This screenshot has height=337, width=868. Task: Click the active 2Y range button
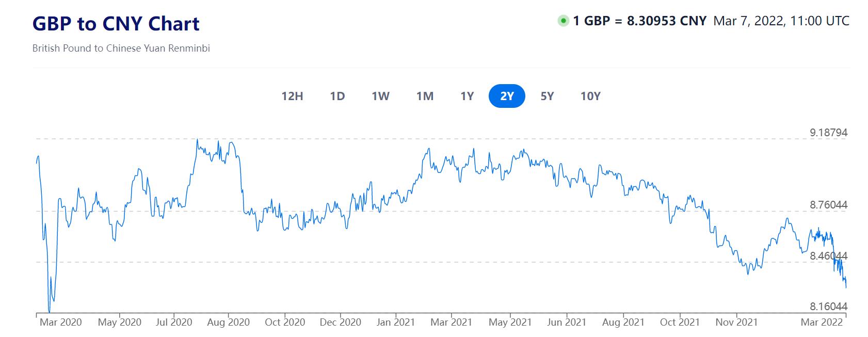coord(507,96)
